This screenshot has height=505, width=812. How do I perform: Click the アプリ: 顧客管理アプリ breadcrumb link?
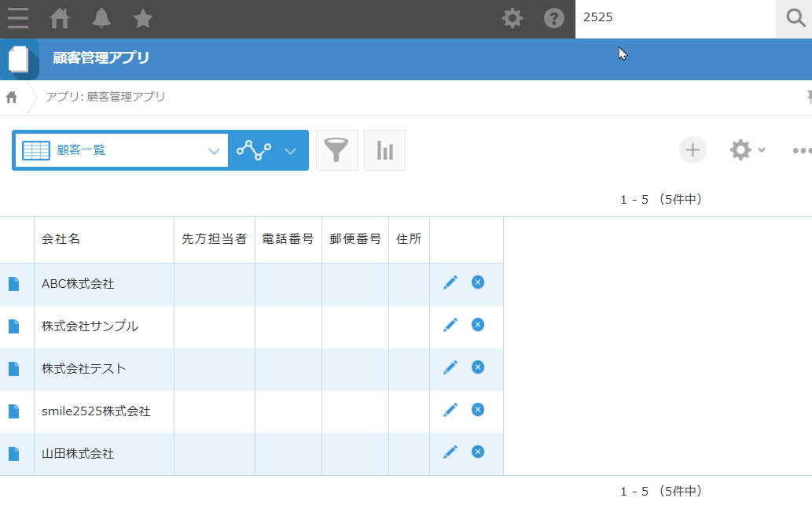pyautogui.click(x=105, y=97)
